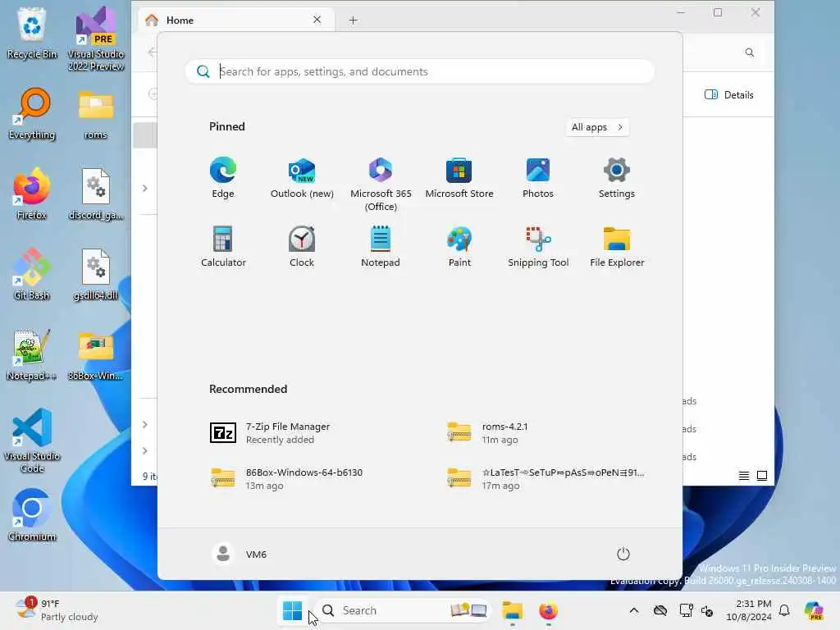Switch File Explorer to details list view
This screenshot has height=630, width=840.
point(743,475)
